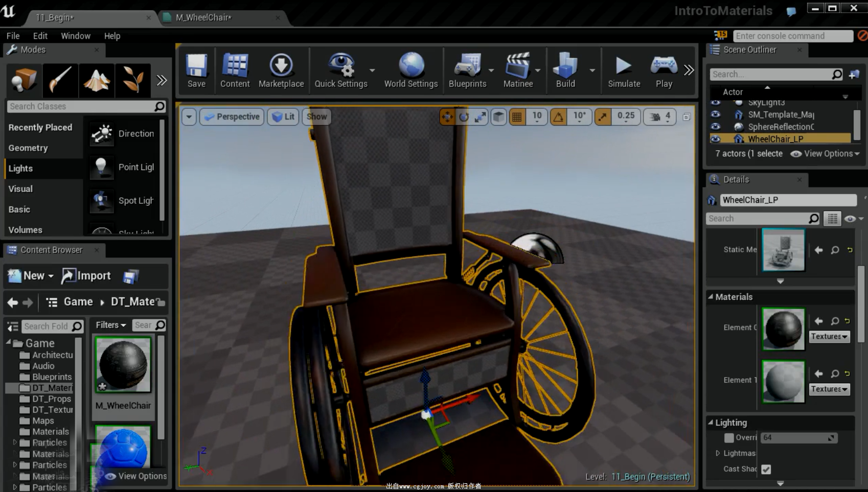Select Paint mode brush icon
Image resolution: width=868 pixels, height=492 pixels.
[x=60, y=80]
